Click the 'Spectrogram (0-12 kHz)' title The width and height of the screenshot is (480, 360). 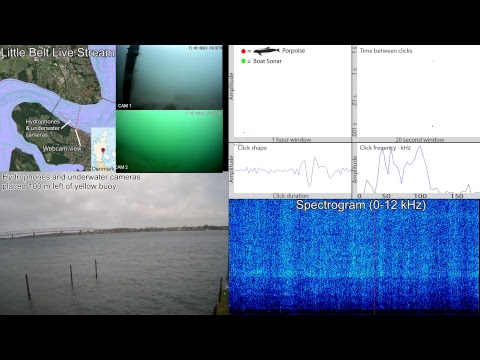tap(361, 205)
